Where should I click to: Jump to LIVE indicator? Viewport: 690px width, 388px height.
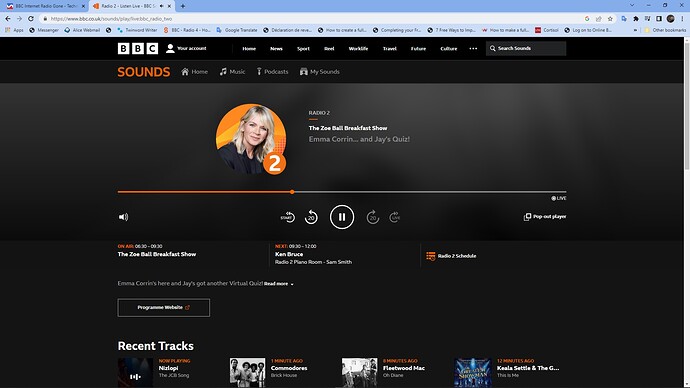coord(559,198)
